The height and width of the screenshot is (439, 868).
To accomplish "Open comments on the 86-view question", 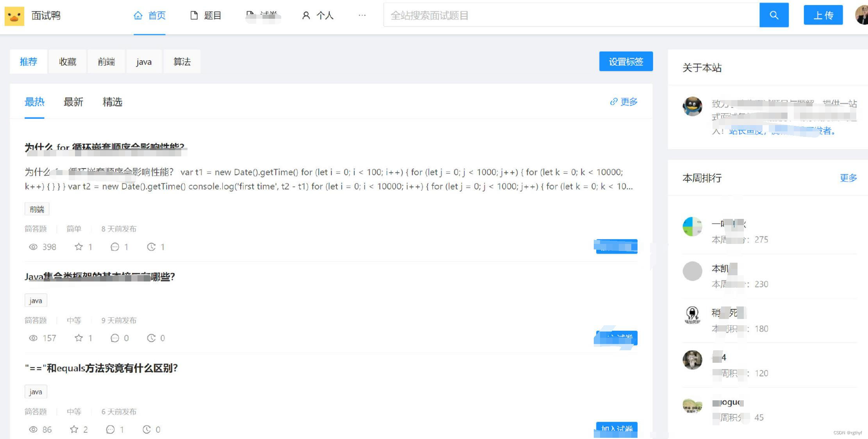I will coord(110,429).
